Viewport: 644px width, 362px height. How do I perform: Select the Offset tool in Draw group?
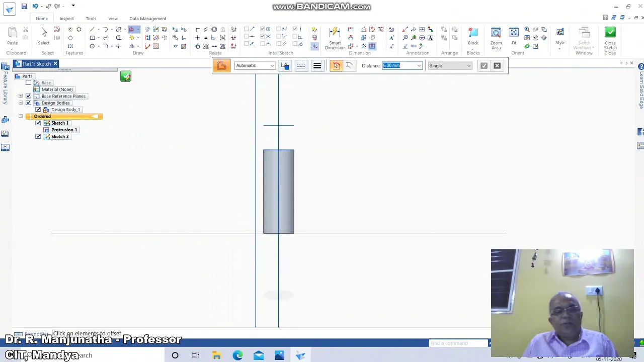coord(132,29)
